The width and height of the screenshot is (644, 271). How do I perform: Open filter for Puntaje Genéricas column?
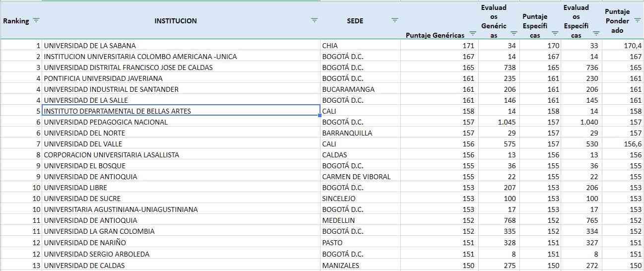[x=473, y=34]
